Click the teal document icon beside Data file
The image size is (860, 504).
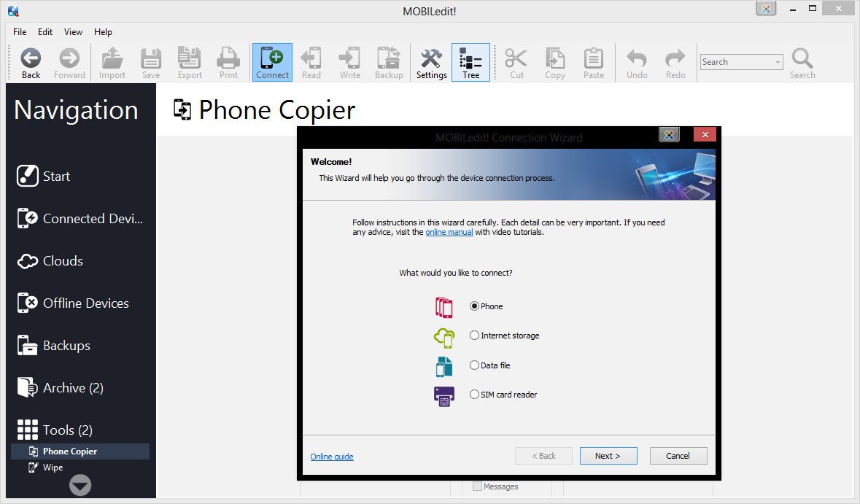click(443, 367)
